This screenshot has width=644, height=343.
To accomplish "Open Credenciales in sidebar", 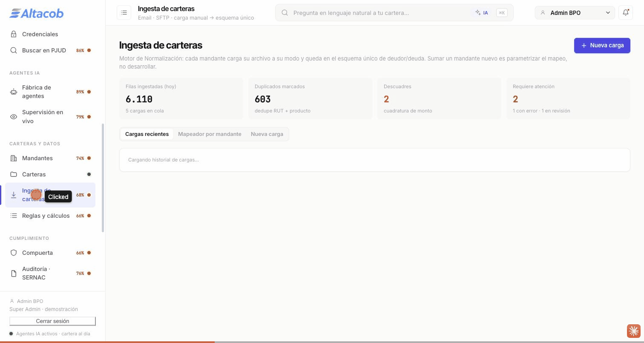I will click(50, 34).
